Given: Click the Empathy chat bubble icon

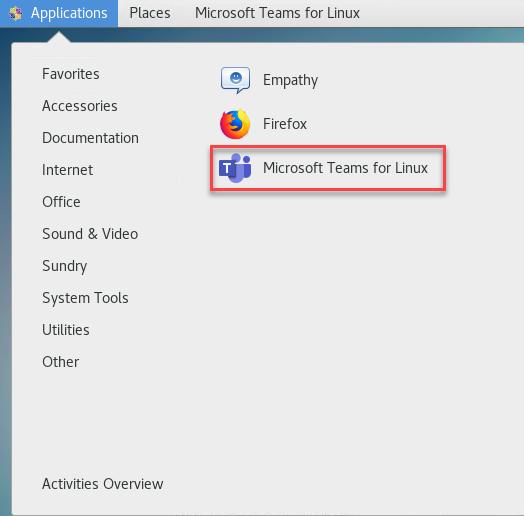Looking at the screenshot, I should tap(235, 80).
